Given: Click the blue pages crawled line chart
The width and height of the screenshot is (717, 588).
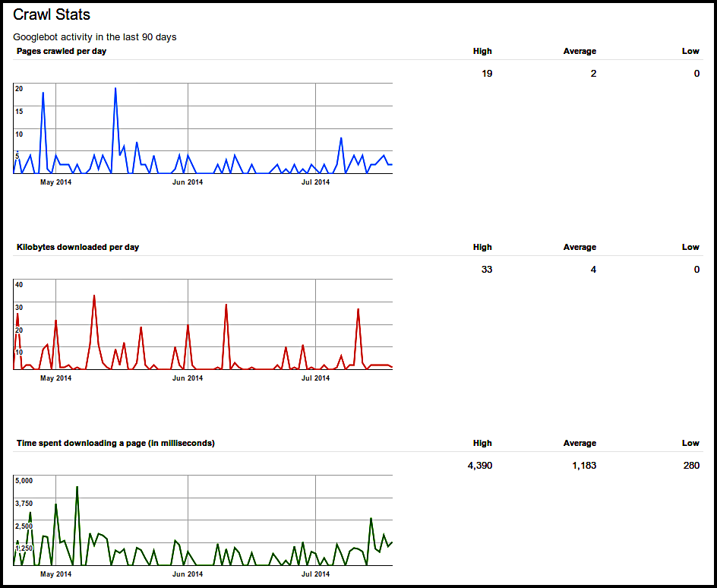Looking at the screenshot, I should coord(203,128).
